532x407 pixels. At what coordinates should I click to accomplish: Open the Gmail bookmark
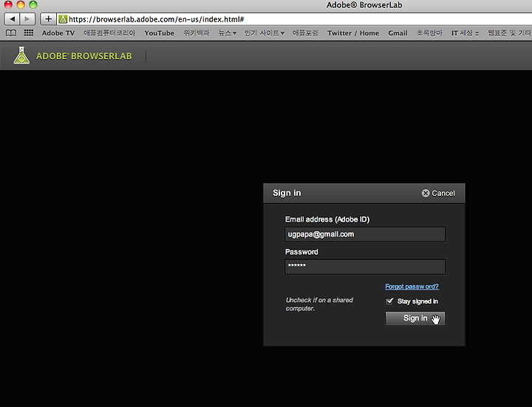398,33
